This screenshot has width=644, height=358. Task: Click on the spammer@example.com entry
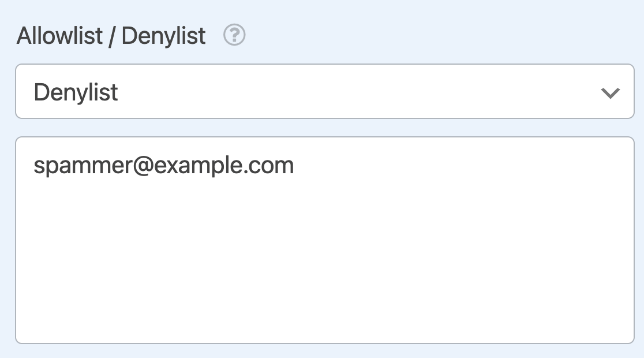pyautogui.click(x=163, y=166)
